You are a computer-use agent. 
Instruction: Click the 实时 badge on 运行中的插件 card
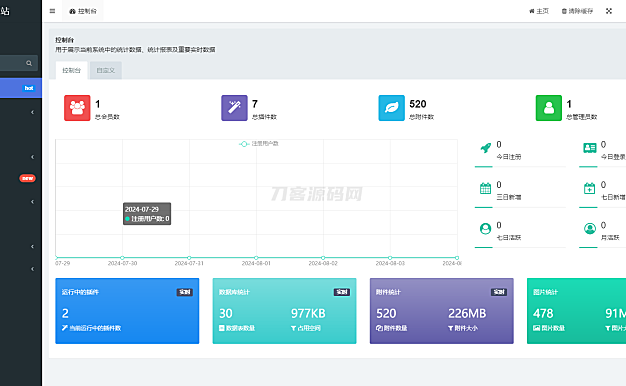coord(185,292)
